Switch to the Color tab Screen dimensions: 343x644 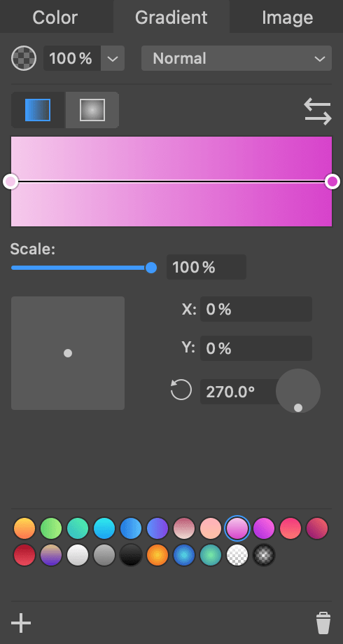(55, 18)
